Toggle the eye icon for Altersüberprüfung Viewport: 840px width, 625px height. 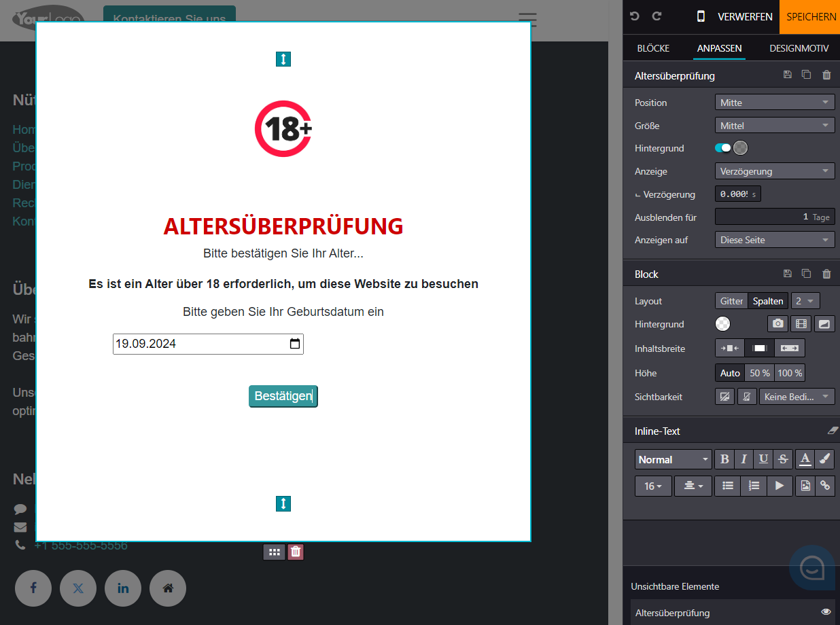tap(826, 612)
